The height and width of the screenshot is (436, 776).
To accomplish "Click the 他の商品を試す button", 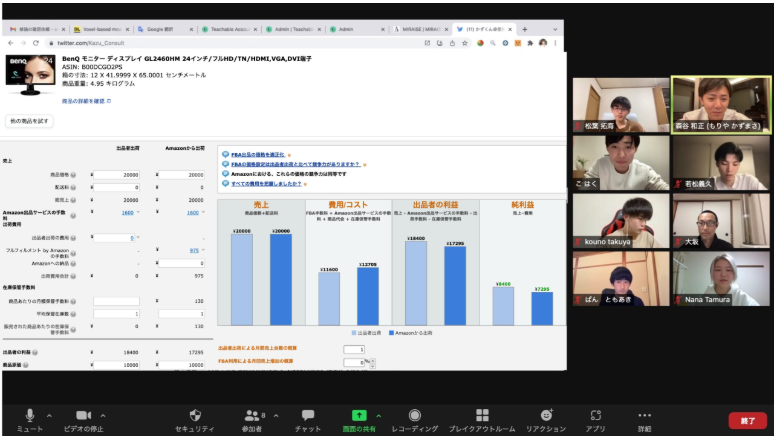I will coord(29,121).
